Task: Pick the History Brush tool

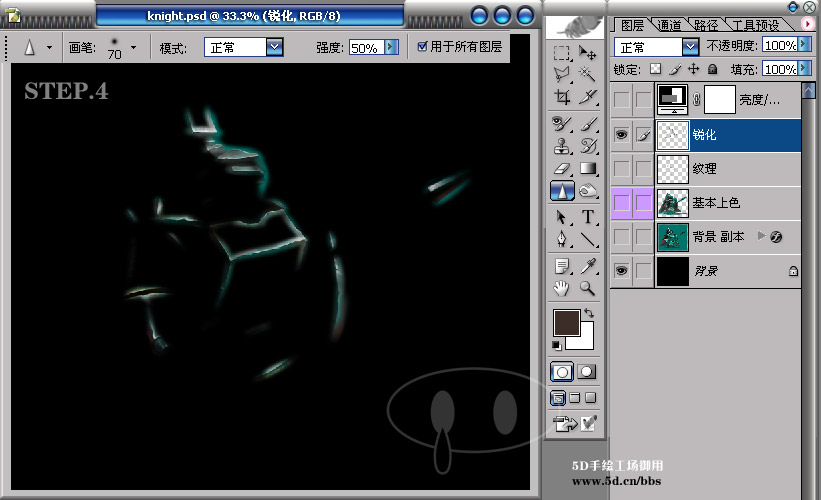Action: (587, 146)
